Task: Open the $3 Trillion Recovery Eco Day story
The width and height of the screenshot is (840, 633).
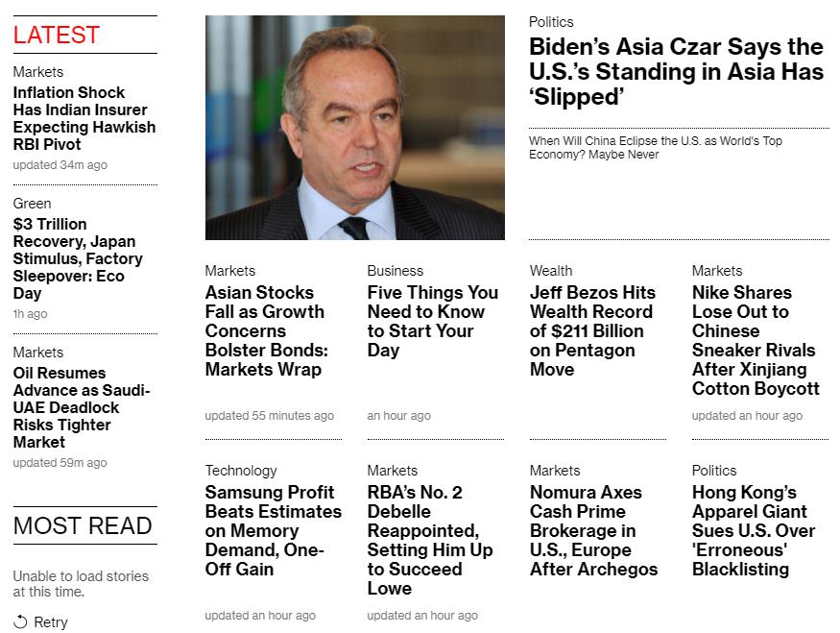Action: (78, 258)
